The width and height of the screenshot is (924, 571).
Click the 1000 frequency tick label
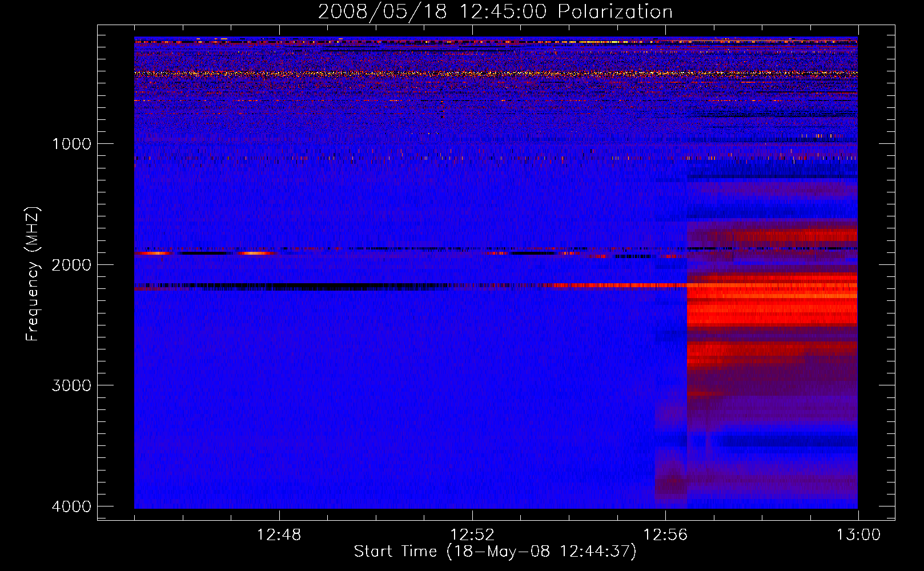(x=71, y=144)
